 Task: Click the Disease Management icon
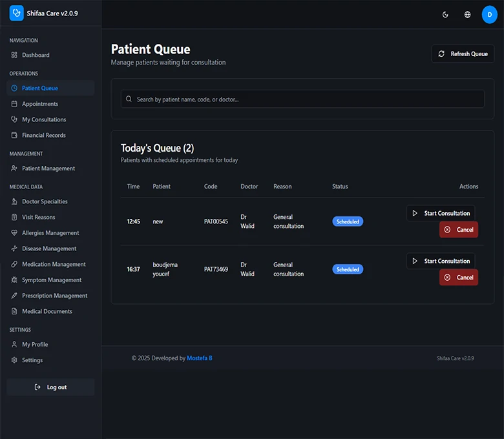(14, 249)
